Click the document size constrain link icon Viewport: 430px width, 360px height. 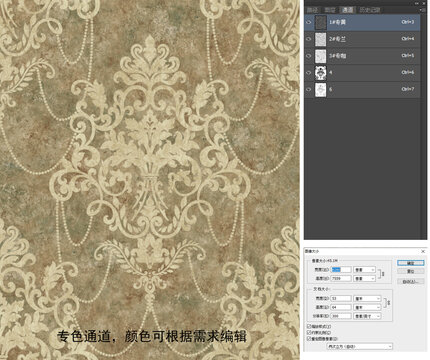(388, 303)
